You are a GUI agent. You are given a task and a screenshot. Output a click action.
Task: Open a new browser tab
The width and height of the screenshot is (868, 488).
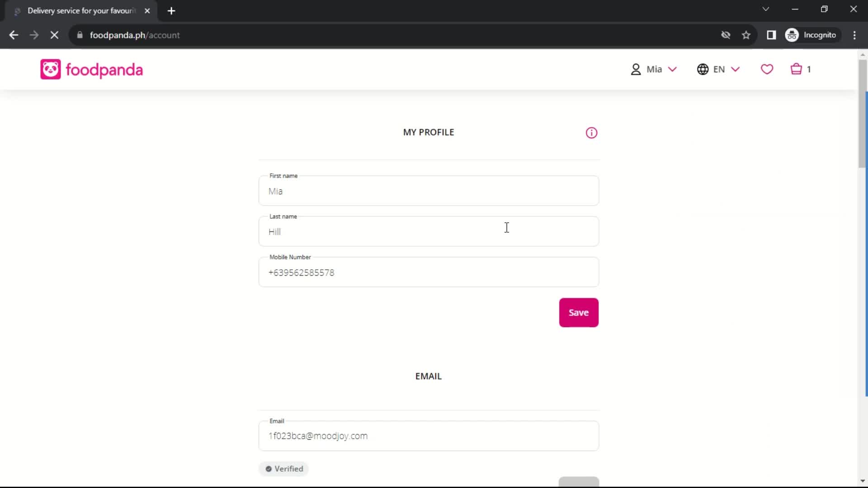(x=171, y=11)
